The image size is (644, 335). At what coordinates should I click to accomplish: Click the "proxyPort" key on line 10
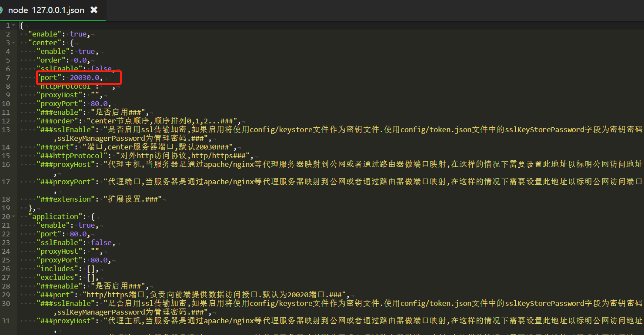pyautogui.click(x=59, y=103)
